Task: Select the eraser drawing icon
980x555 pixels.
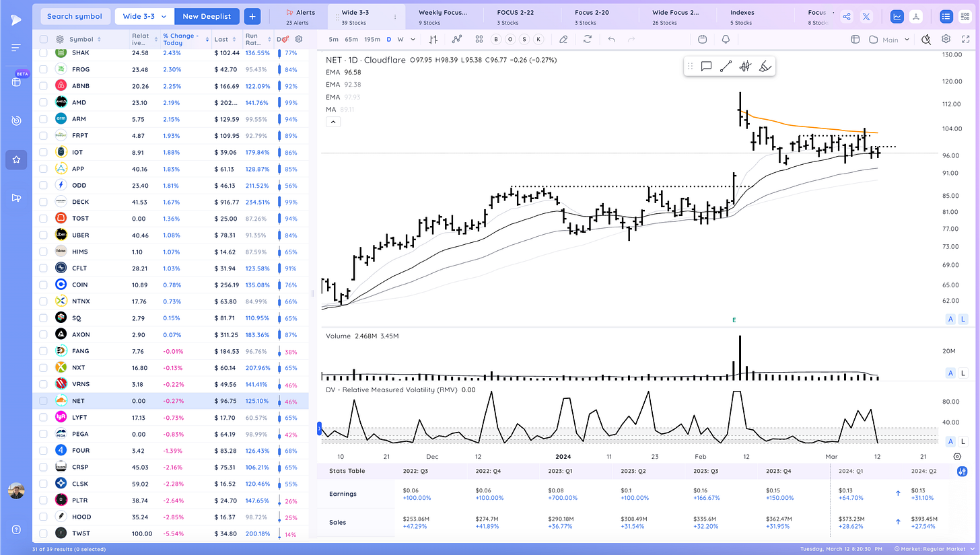Action: tap(563, 39)
